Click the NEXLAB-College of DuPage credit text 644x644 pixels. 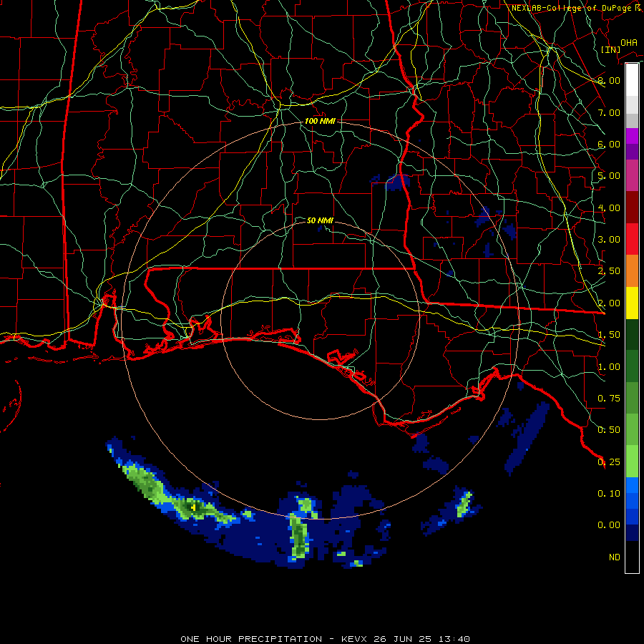[576, 8]
